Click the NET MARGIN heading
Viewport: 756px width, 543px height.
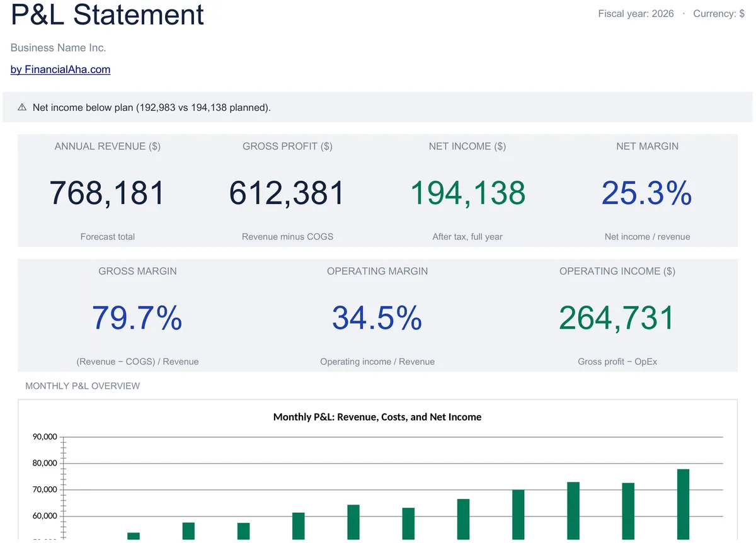coord(648,146)
